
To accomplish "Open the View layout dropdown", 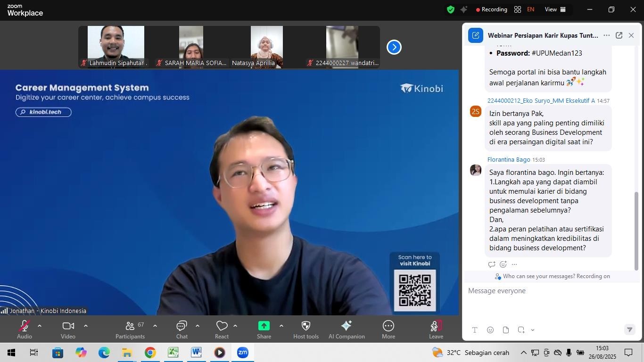I will (555, 9).
